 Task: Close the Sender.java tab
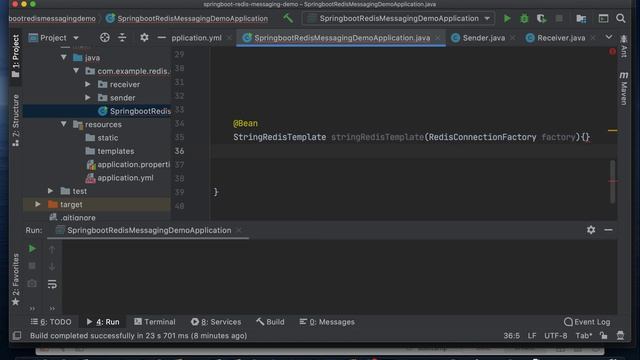coord(513,38)
